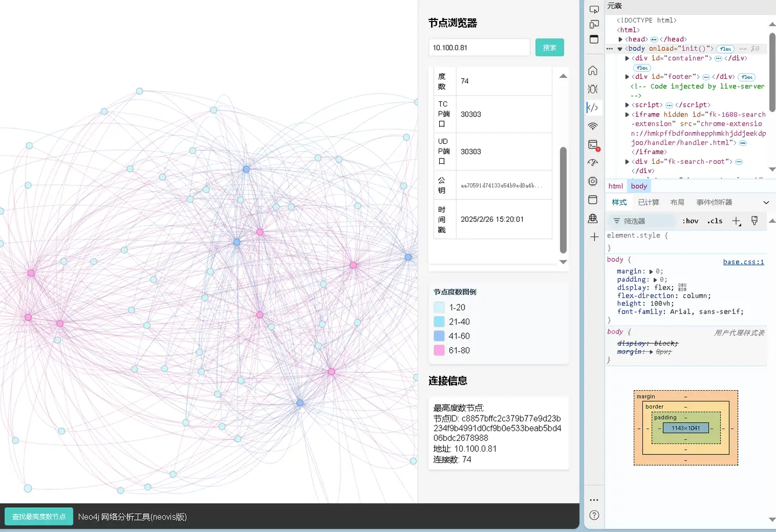Open the globe icon tool in DevTools sidebar

click(593, 218)
